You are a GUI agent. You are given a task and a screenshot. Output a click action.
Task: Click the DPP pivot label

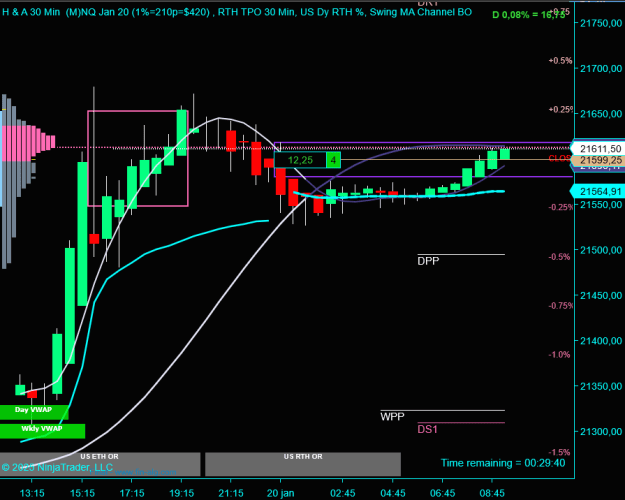pyautogui.click(x=428, y=261)
